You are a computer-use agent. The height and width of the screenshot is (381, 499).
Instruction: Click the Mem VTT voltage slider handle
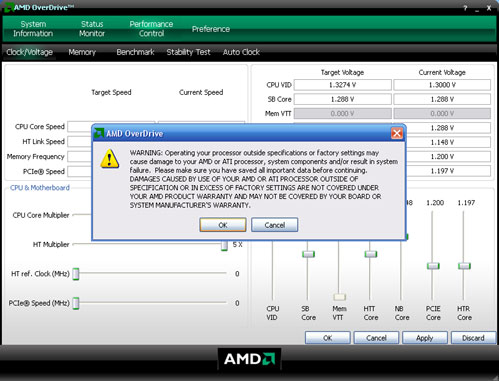click(339, 297)
